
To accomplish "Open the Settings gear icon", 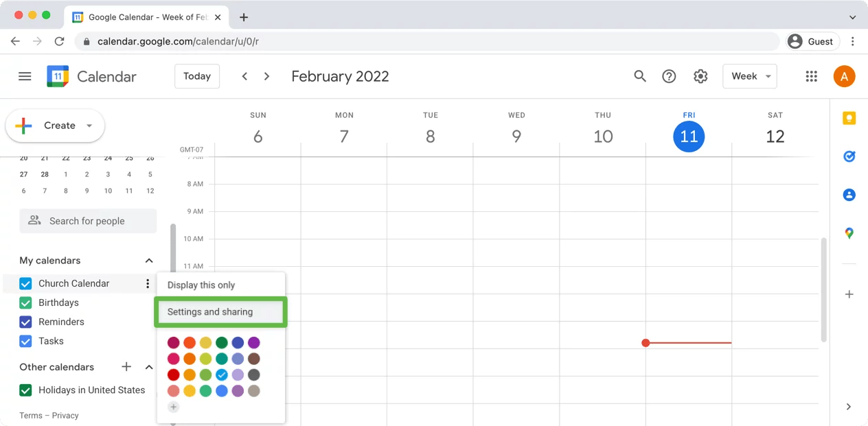I will [x=700, y=76].
